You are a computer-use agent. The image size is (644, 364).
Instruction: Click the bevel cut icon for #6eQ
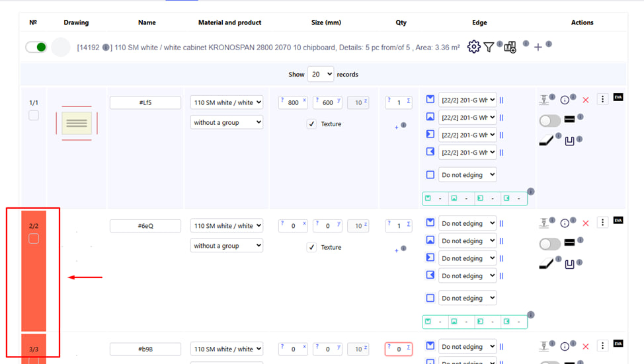546,264
